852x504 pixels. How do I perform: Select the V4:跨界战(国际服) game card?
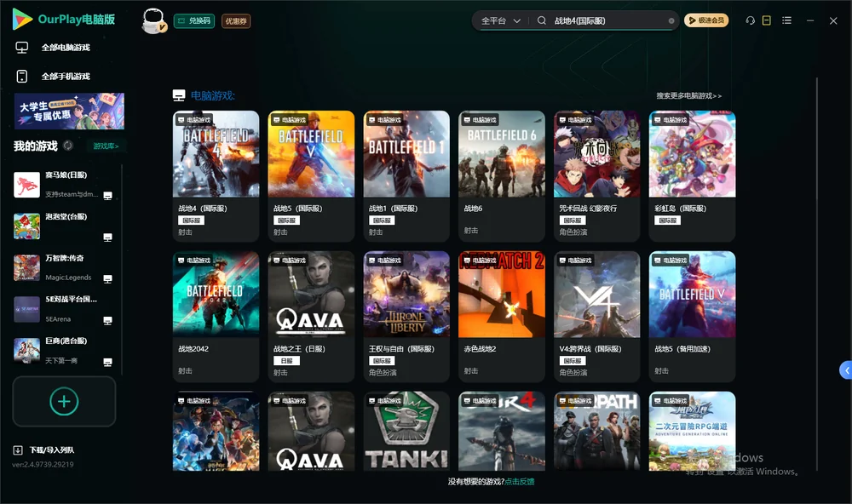(597, 317)
